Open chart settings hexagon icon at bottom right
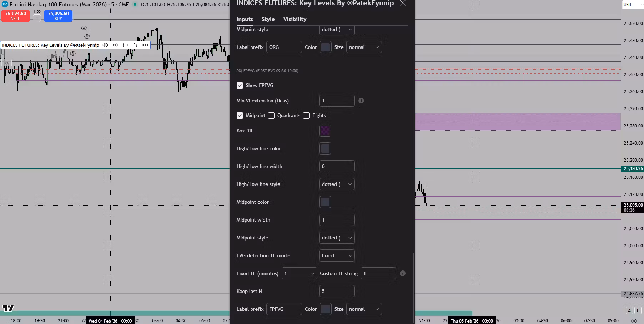 (634, 320)
